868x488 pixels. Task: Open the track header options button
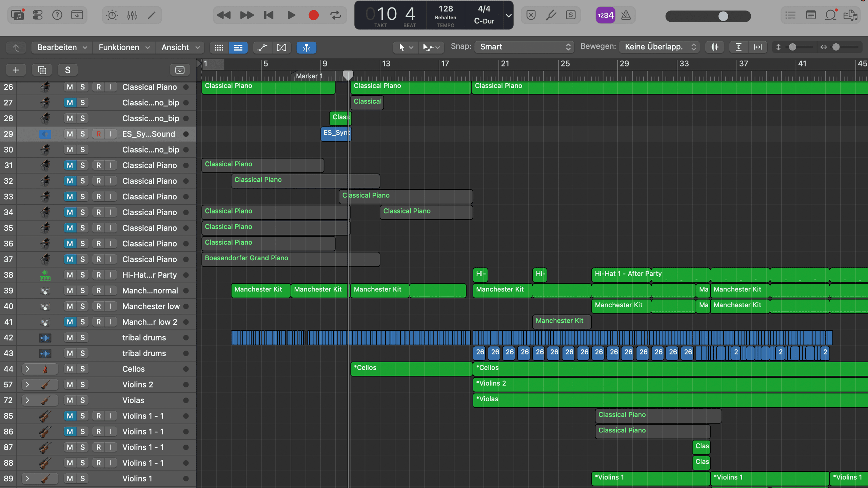180,70
